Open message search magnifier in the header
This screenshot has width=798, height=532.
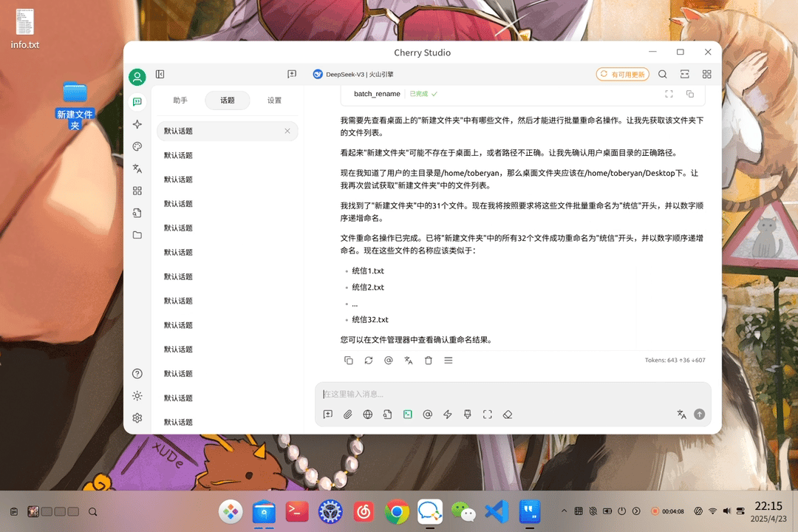point(662,75)
